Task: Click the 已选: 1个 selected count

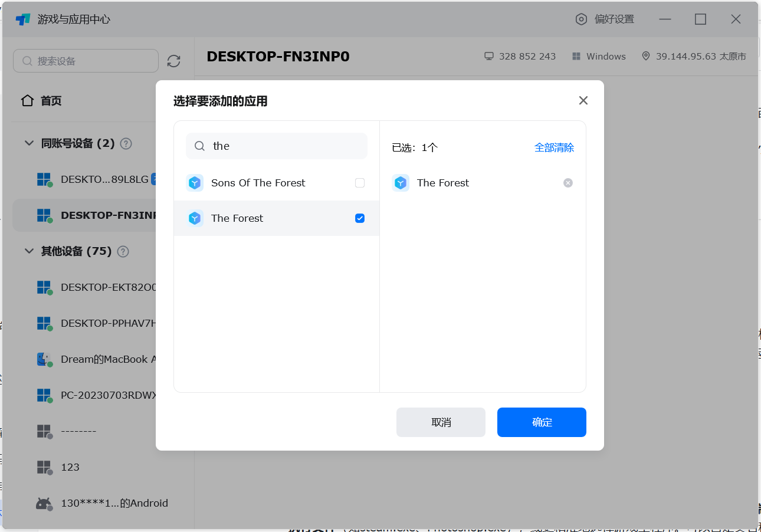Action: point(415,147)
